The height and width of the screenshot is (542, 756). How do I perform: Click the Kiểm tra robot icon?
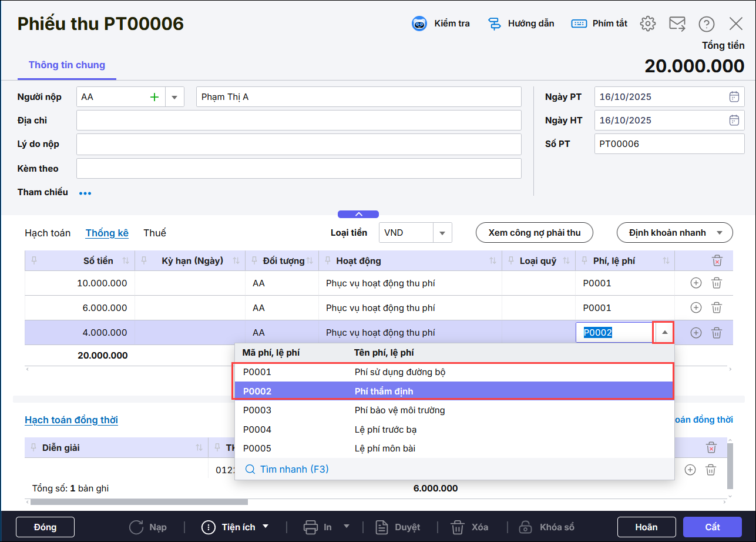pos(419,24)
